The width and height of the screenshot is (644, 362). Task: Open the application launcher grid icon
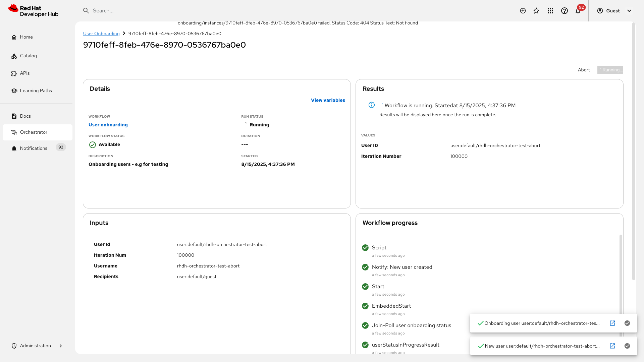[550, 11]
